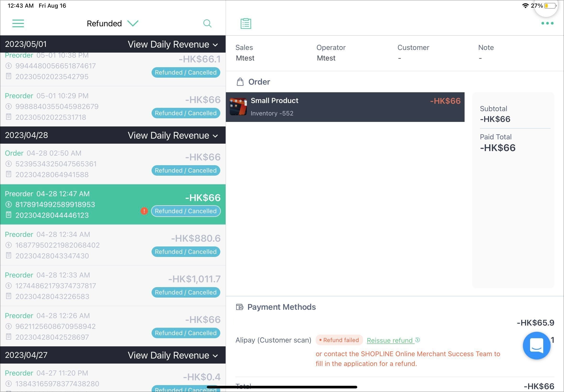Open the Refunded filter dropdown
Screen dimensions: 564x392
click(113, 23)
